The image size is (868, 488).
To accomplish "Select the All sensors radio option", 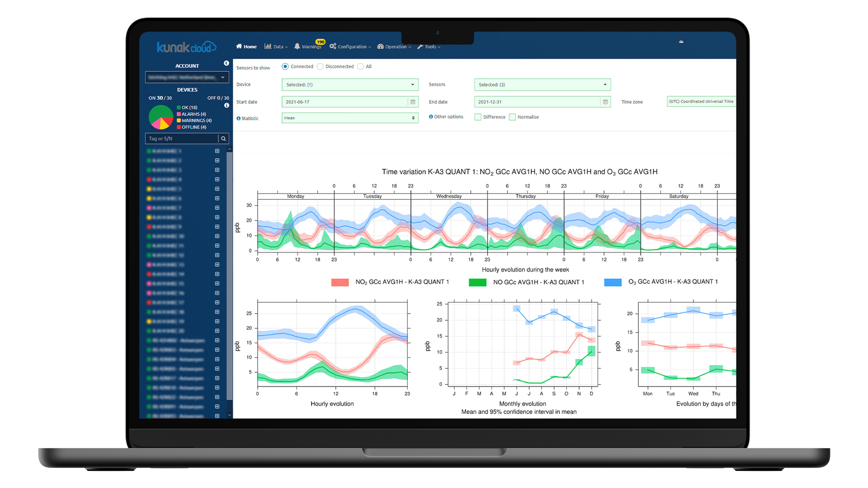I will [360, 66].
